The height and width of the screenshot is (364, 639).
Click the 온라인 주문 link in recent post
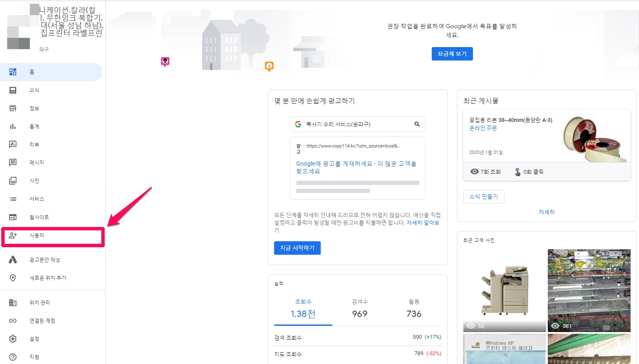click(x=483, y=128)
